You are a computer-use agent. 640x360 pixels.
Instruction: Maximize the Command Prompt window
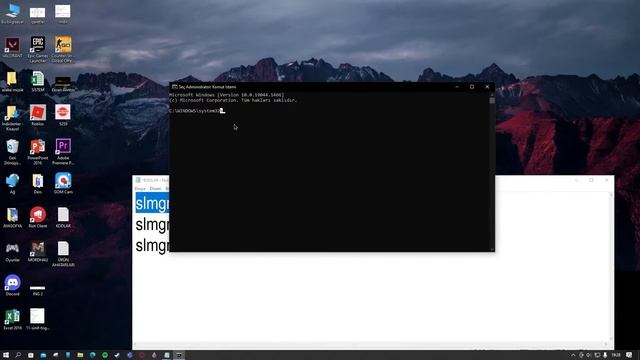click(x=472, y=87)
